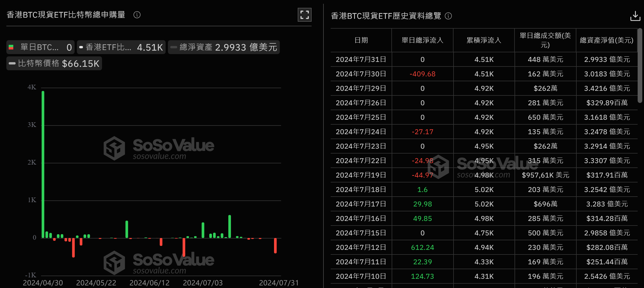Image resolution: width=644 pixels, height=288 pixels.
Task: Click the 單日總成交額(美元) column header
Action: pyautogui.click(x=545, y=40)
